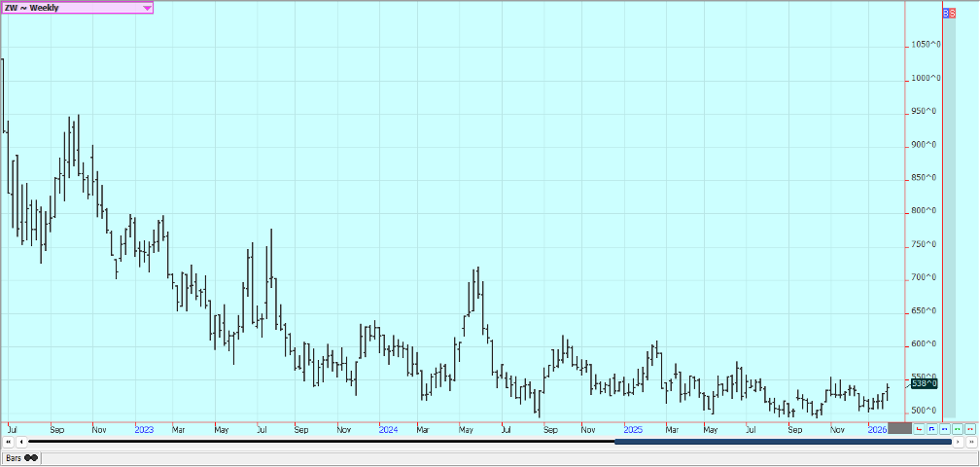Click the dark blue horizontal scrollbar thumb

pyautogui.click(x=783, y=443)
